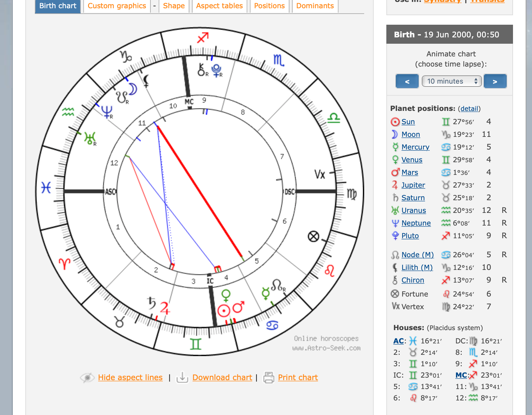Click Hide aspect lines link
Image resolution: width=532 pixels, height=415 pixels.
pyautogui.click(x=130, y=377)
